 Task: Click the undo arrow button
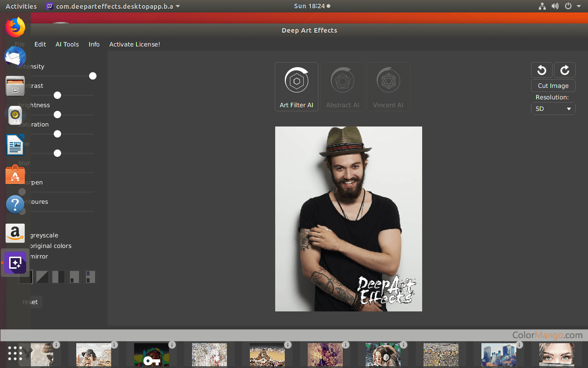click(542, 70)
